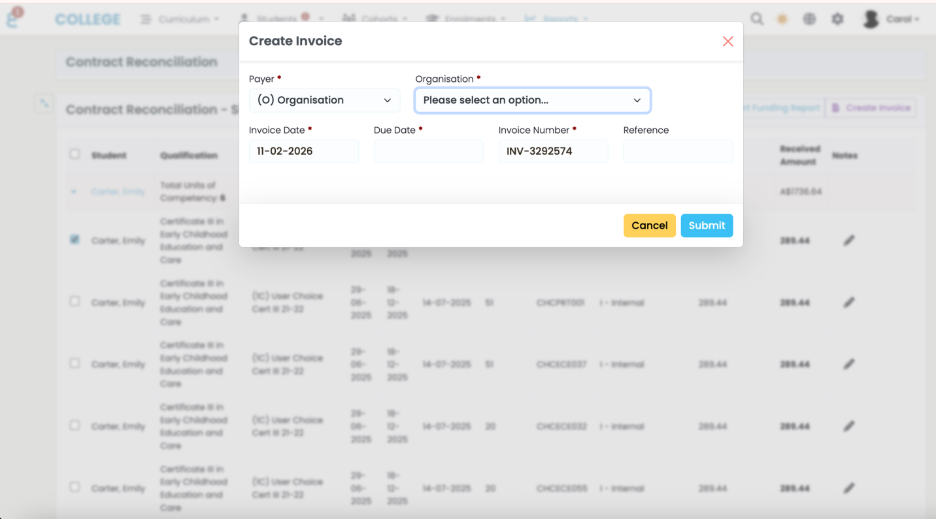This screenshot has width=936, height=519.
Task: Open the Curriculum menu
Action: (180, 19)
